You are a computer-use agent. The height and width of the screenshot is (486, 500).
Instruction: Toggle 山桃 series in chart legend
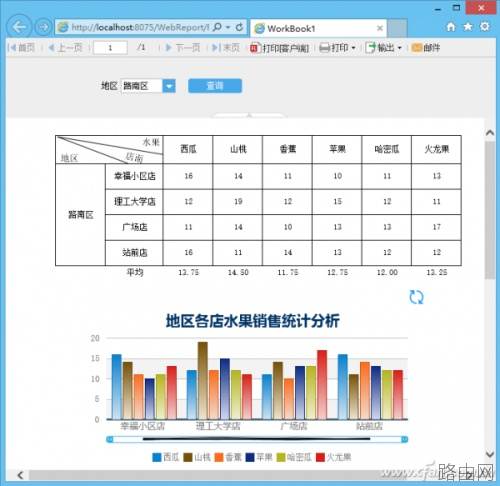click(197, 457)
